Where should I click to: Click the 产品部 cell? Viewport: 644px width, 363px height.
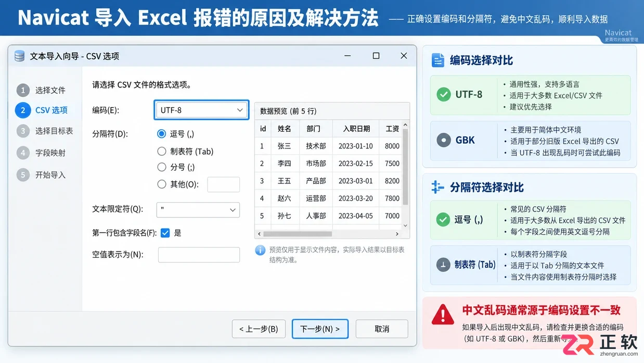316,181
